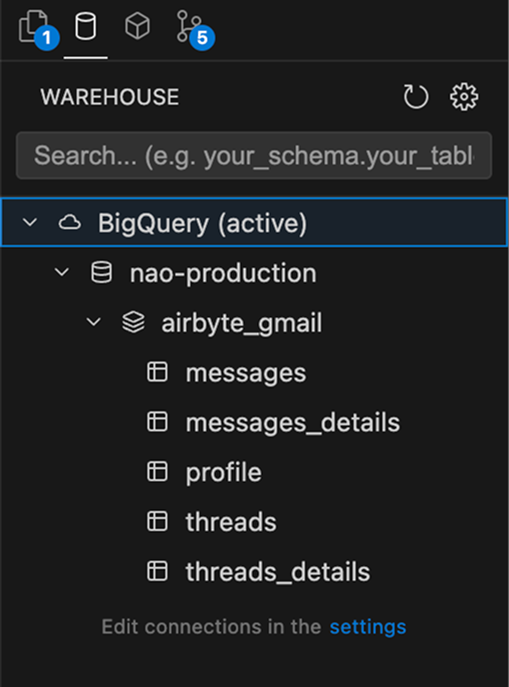Follow the blue settings link

coord(368,627)
